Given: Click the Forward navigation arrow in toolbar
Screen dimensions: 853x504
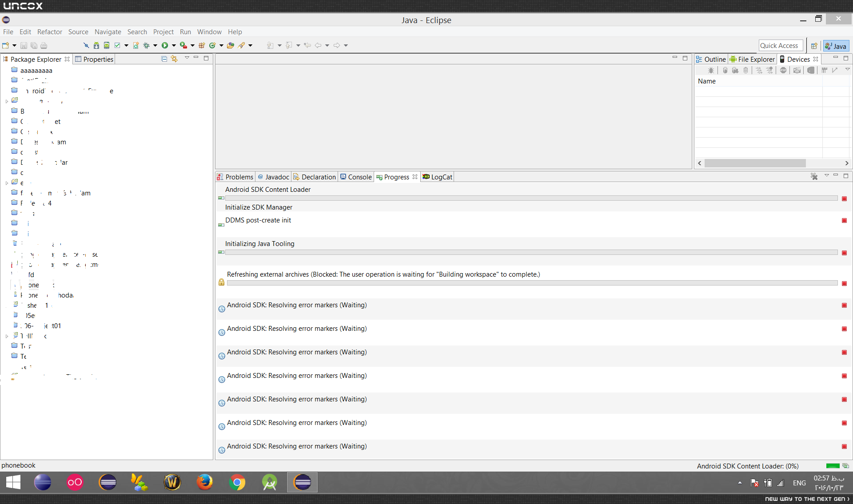Looking at the screenshot, I should [x=337, y=45].
